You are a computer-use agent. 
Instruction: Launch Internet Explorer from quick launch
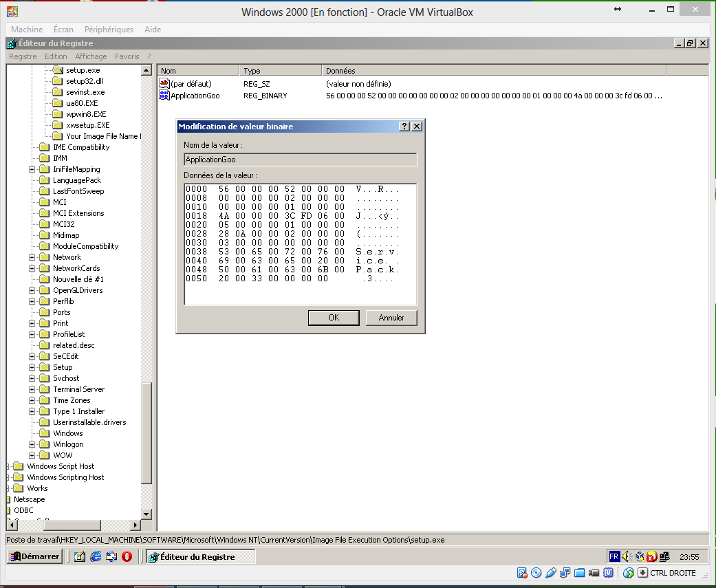(x=96, y=556)
